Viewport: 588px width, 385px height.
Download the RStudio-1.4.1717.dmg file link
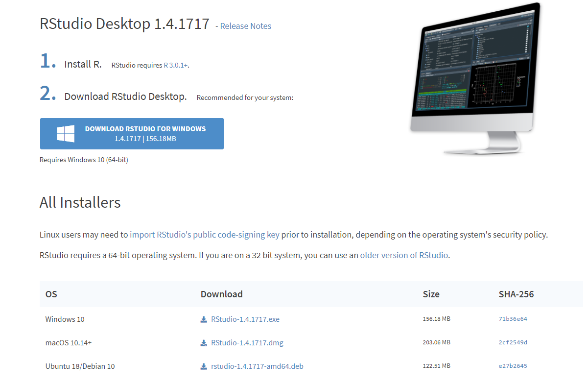point(247,343)
